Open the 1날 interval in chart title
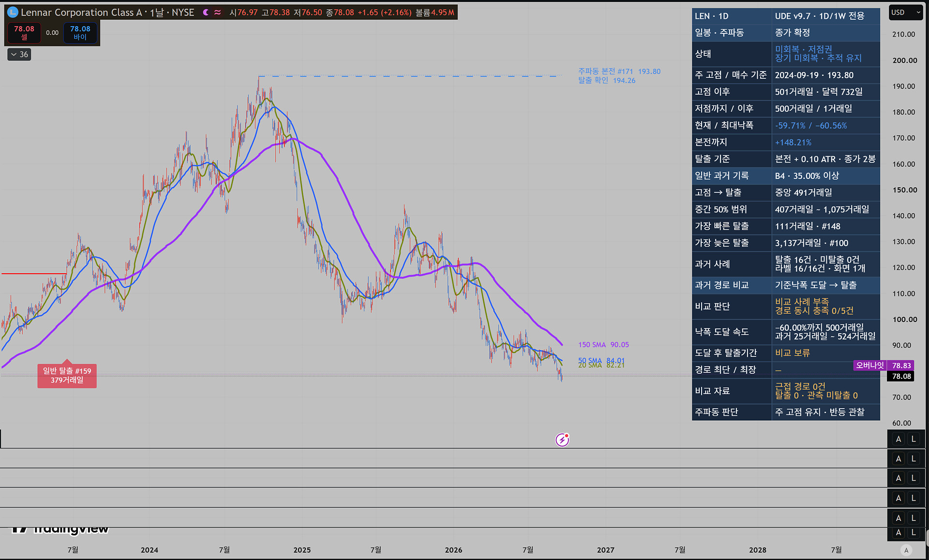 [157, 13]
